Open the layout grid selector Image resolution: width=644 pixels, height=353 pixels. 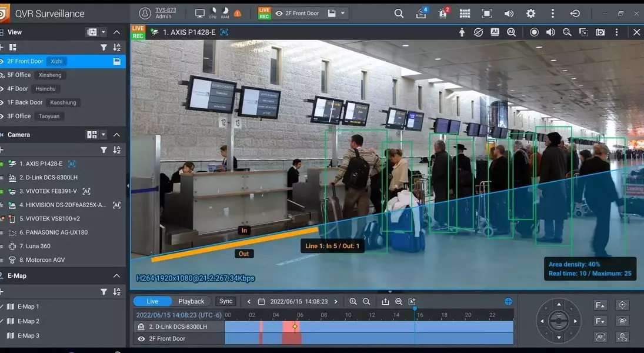pos(465,14)
